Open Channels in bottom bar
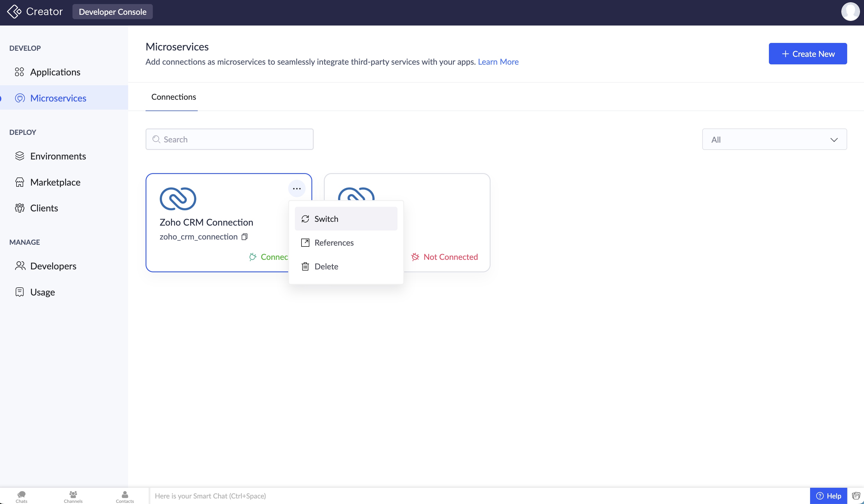Viewport: 864px width, 504px height. (73, 496)
